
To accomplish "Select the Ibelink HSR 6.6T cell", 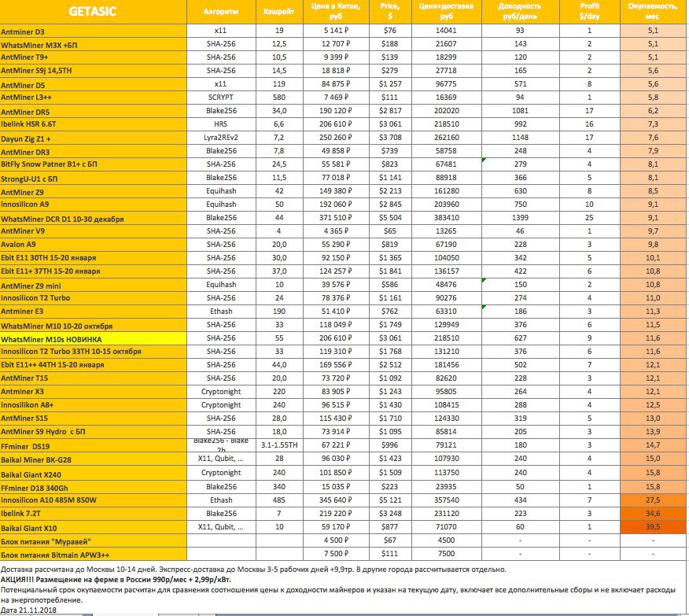I will point(93,125).
